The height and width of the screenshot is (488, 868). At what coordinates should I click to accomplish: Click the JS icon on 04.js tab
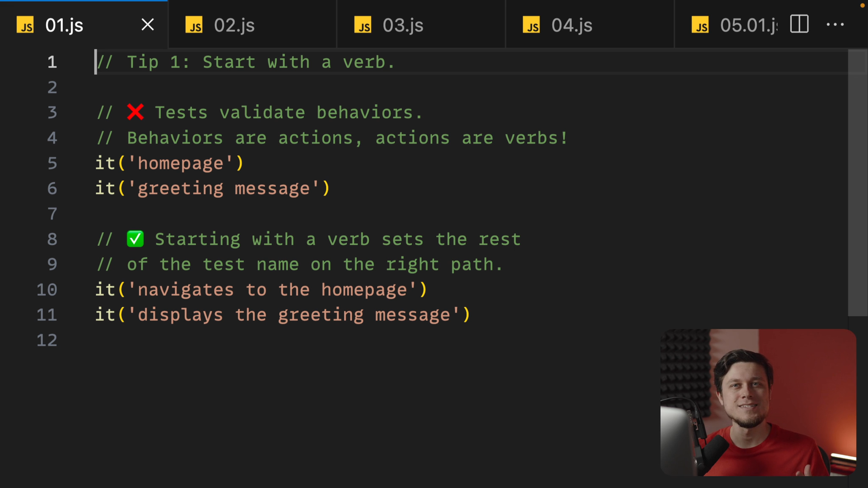coord(531,25)
